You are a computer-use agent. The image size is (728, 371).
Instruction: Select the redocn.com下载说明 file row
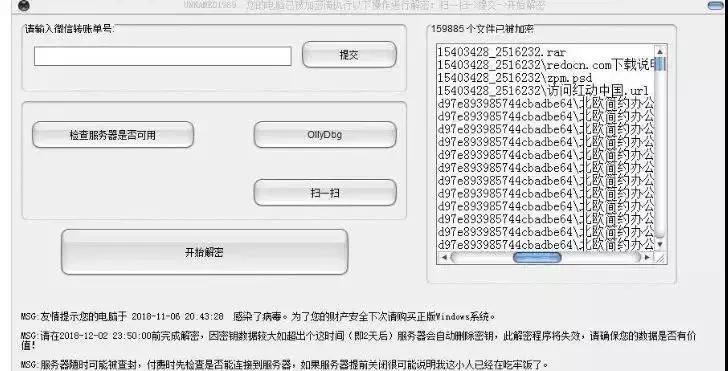click(x=546, y=65)
